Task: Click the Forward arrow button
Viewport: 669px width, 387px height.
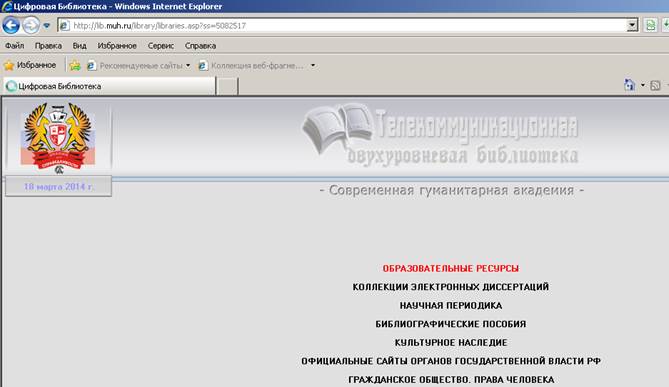Action: click(31, 26)
